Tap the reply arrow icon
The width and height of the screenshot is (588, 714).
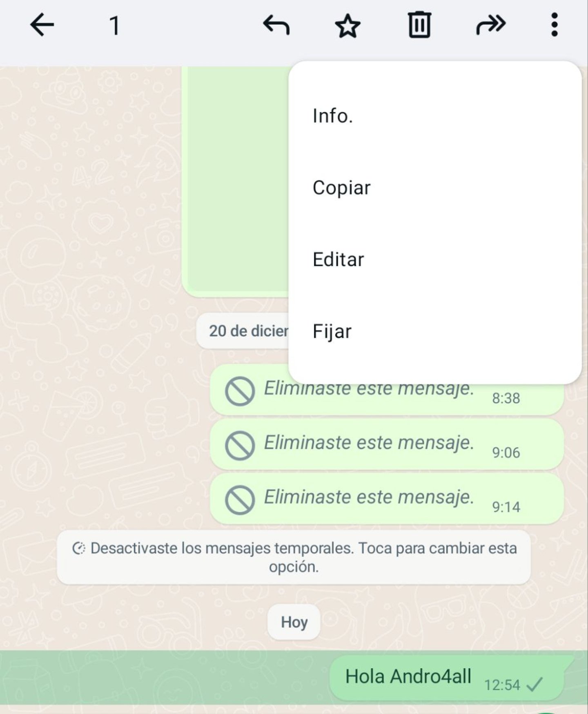276,25
